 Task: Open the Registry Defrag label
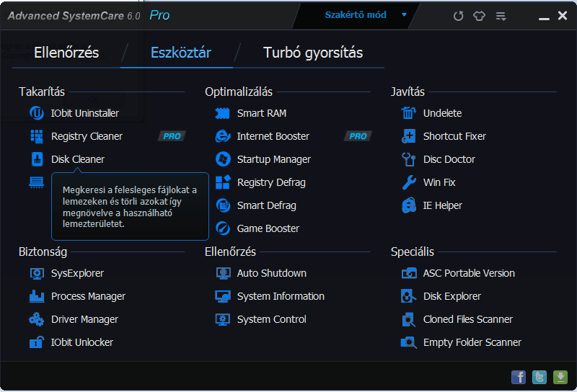coord(271,182)
